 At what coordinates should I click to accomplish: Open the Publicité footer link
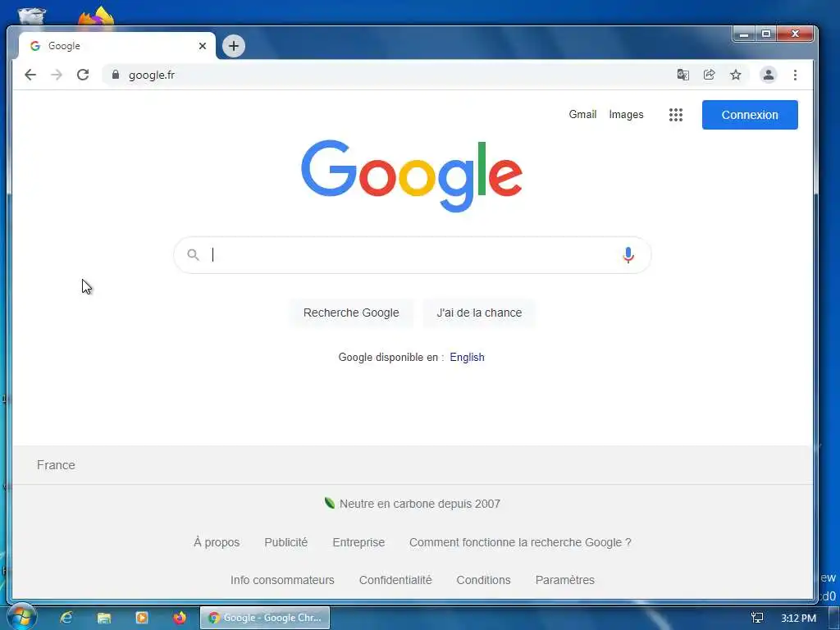tap(286, 543)
